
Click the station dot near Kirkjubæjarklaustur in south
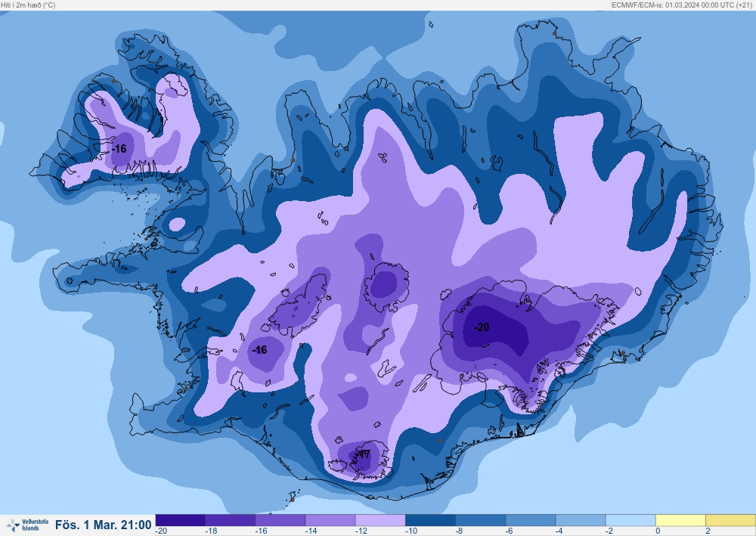[x=440, y=441]
